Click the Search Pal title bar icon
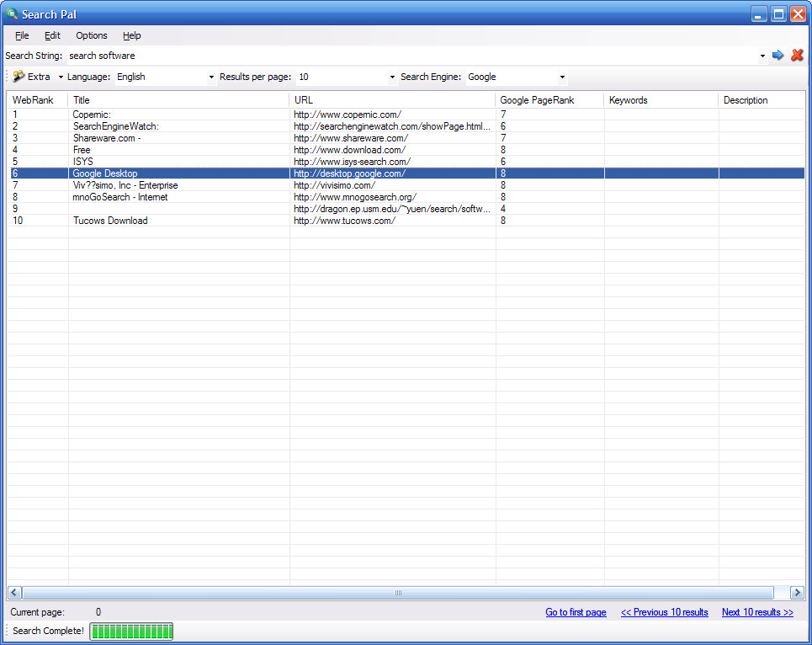Viewport: 812px width, 645px height. [12, 13]
